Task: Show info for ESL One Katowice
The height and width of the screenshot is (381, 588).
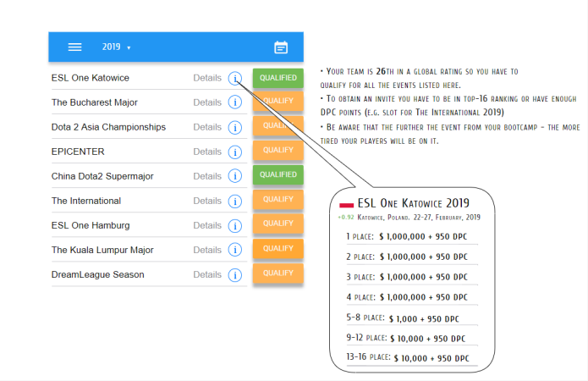Action: (235, 78)
